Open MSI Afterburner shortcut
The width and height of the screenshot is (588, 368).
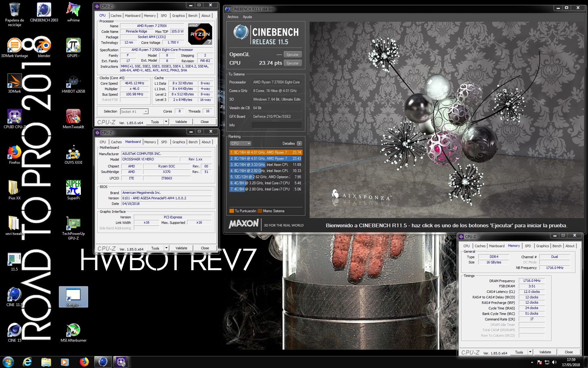point(73,332)
